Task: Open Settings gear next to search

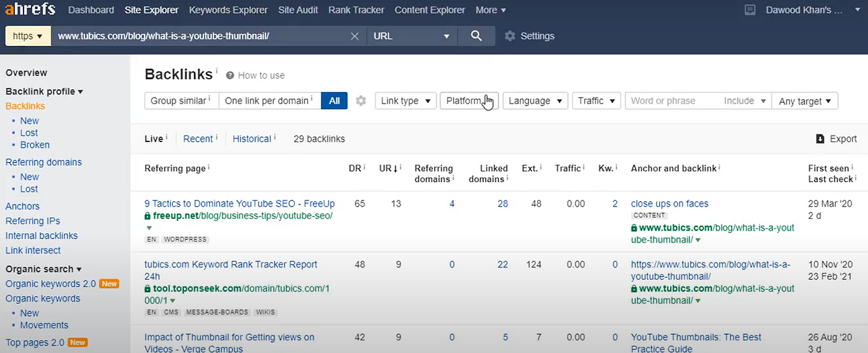Action: tap(510, 36)
